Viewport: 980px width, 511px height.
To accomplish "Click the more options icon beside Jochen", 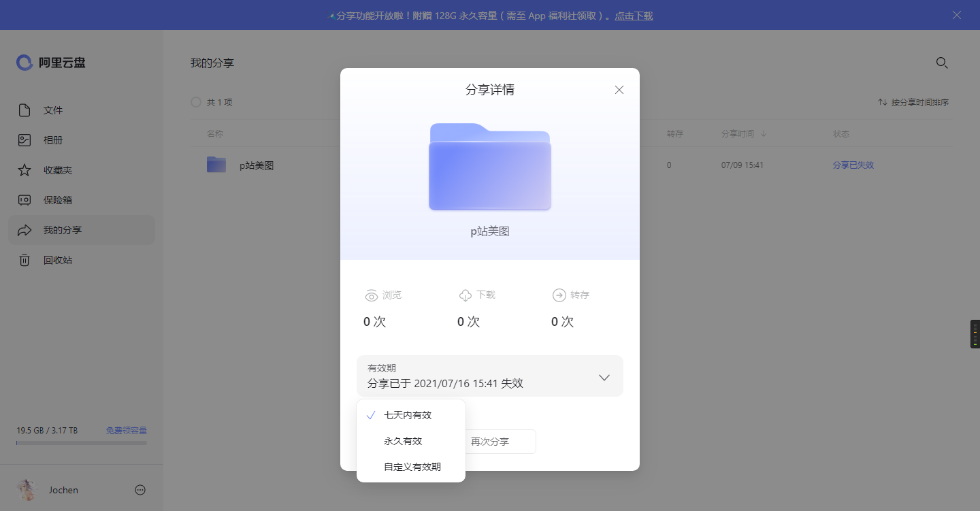I will pyautogui.click(x=140, y=490).
